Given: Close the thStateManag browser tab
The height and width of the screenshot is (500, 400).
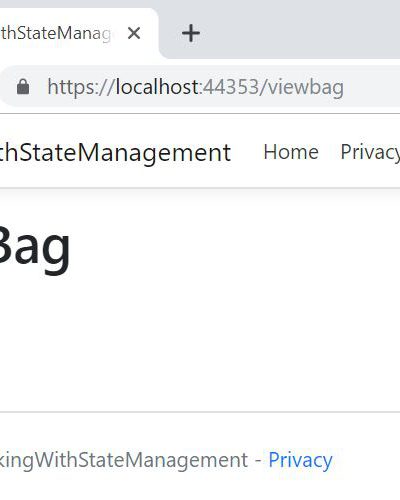Looking at the screenshot, I should [x=134, y=33].
